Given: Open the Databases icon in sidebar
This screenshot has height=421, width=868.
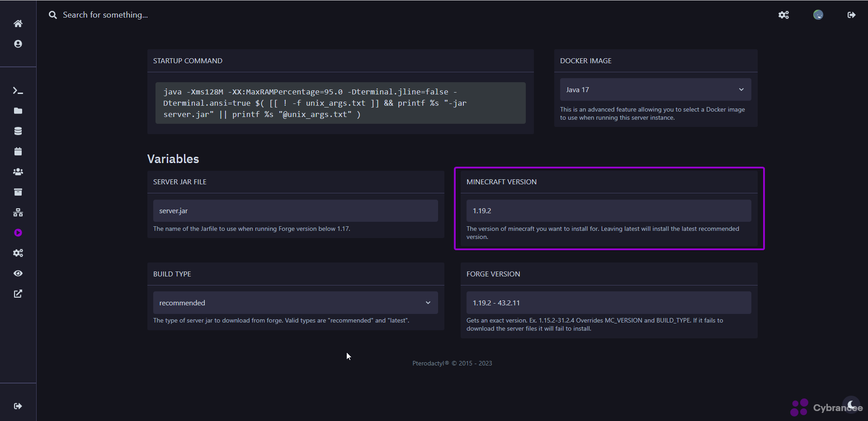Looking at the screenshot, I should coord(18,131).
